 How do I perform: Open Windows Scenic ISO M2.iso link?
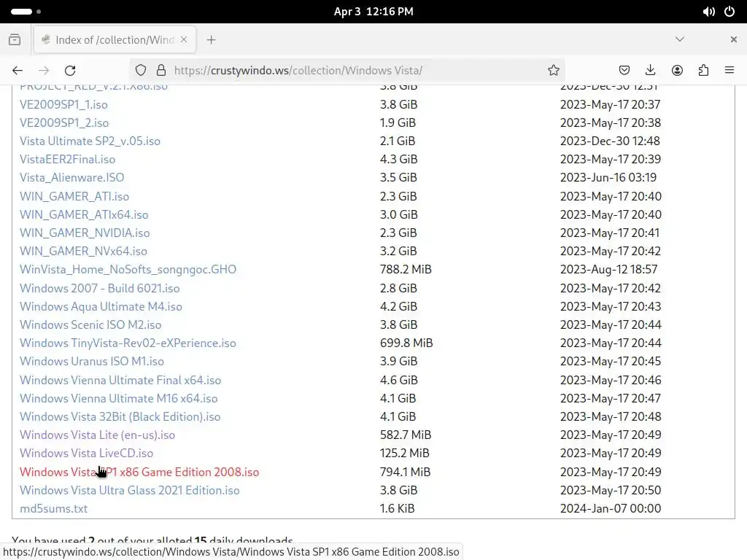click(90, 324)
